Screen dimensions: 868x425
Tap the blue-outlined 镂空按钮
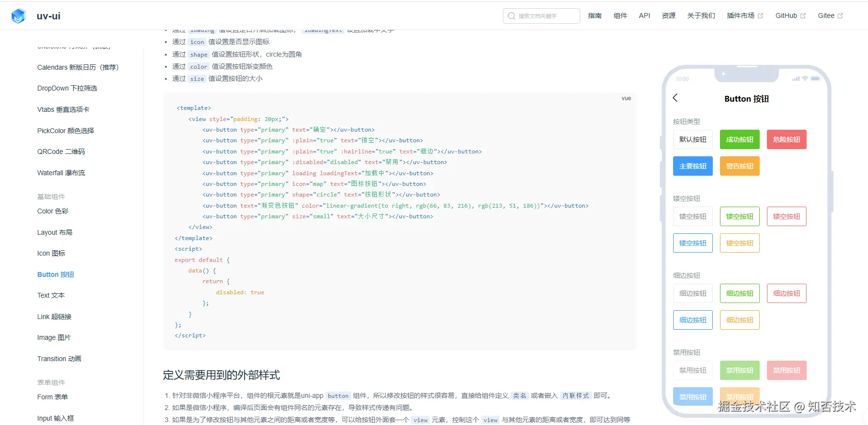click(x=693, y=243)
